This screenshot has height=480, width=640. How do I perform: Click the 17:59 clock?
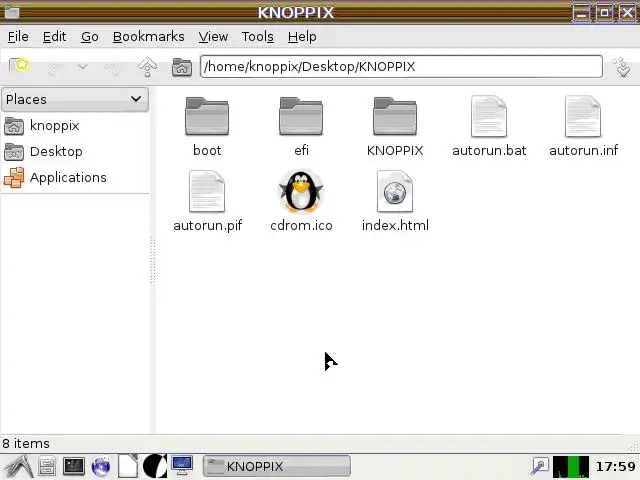click(616, 466)
